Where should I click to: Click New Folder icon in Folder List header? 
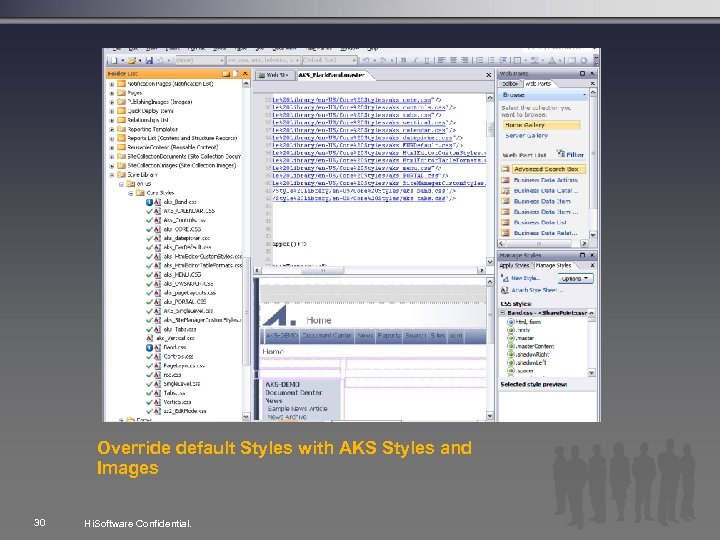[x=226, y=73]
